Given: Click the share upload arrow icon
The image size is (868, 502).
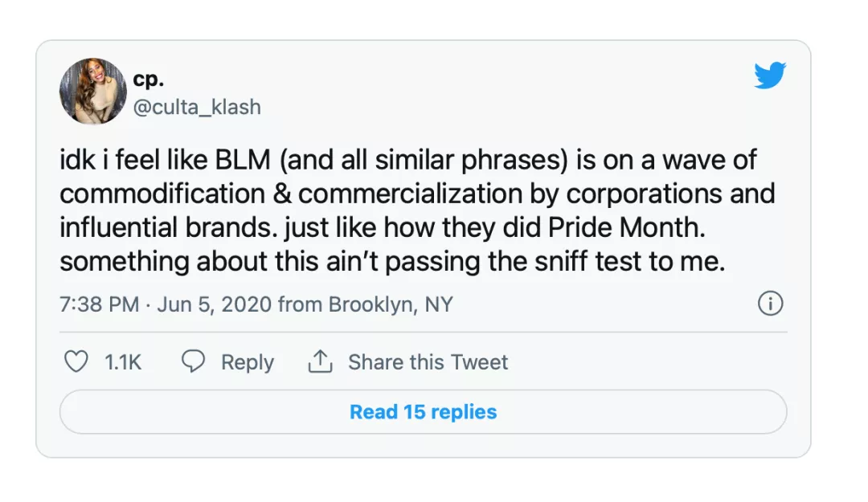Looking at the screenshot, I should [x=320, y=362].
